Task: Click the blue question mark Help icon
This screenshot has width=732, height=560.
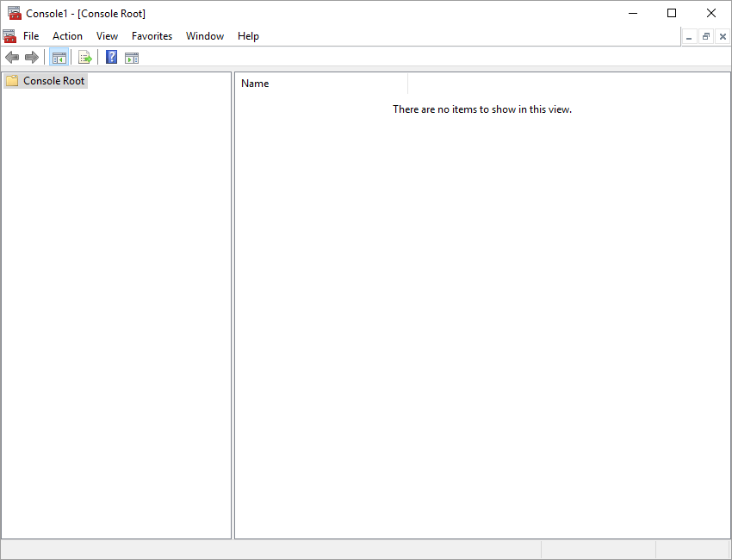Action: (x=111, y=58)
